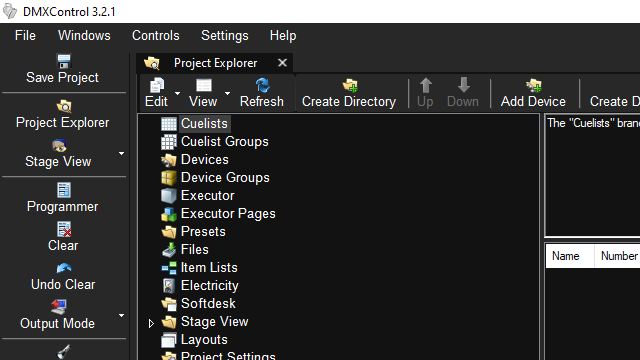Select the Files tree entry
Screen dimensions: 640x360
coord(195,249)
